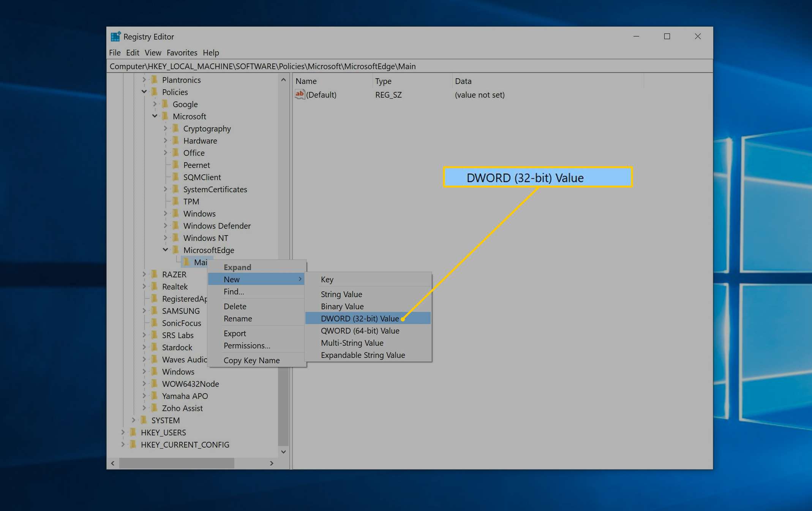Click the Windows Defender folder icon
The image size is (812, 511).
(x=175, y=226)
